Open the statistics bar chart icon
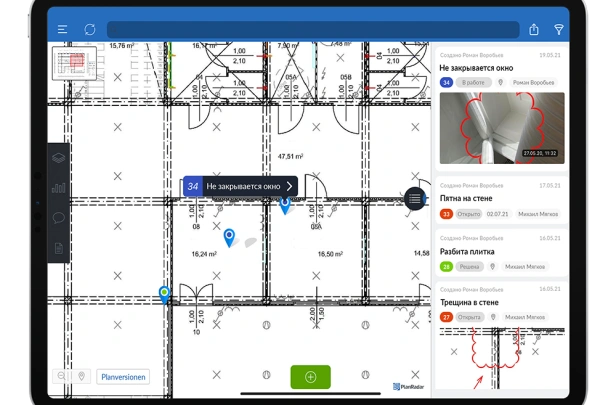This screenshot has width=616, height=405. coord(59,188)
